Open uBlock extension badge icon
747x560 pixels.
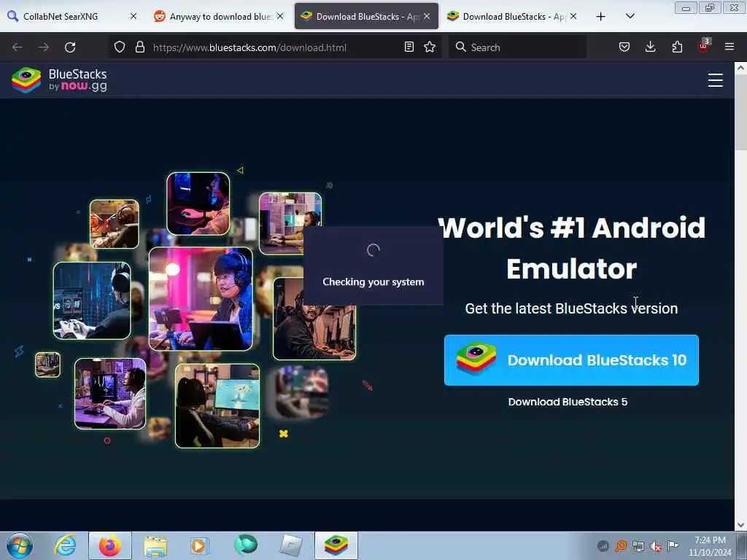click(704, 46)
